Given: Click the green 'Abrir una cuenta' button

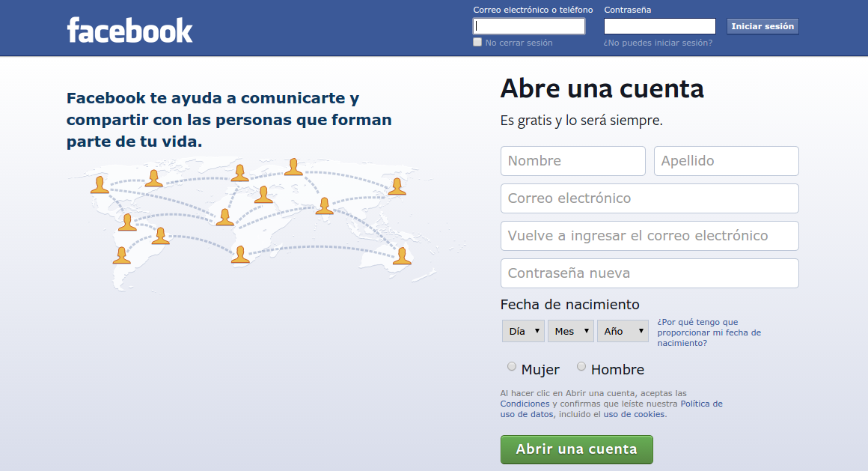Looking at the screenshot, I should point(576,449).
